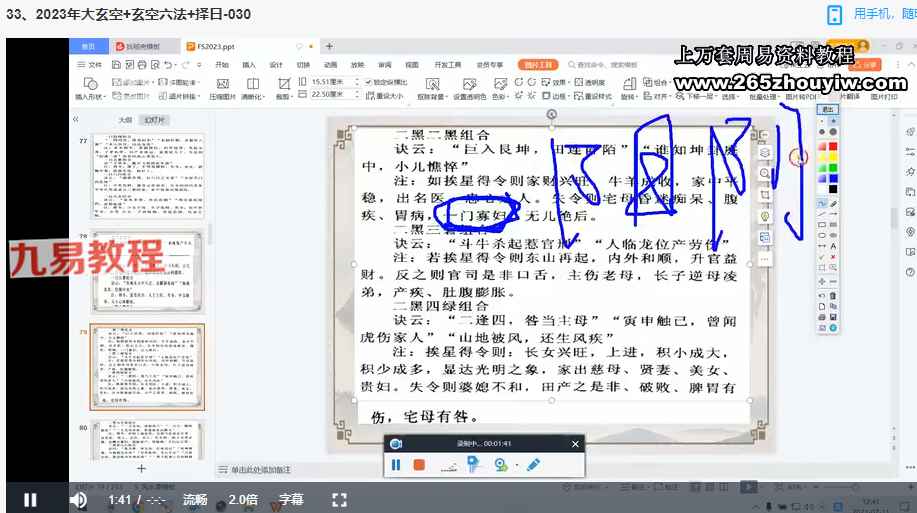Click the Compress Picture (压缩图片) icon
This screenshot has height=513, width=917.
point(222,84)
